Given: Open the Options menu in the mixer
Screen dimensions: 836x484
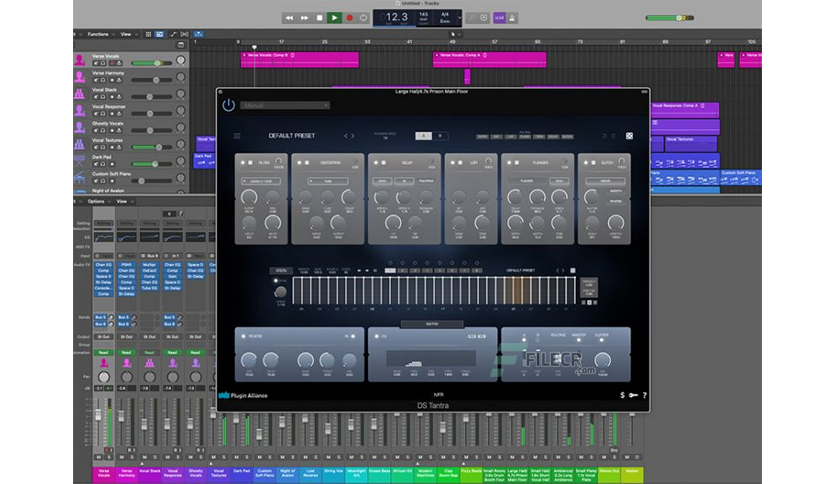Looking at the screenshot, I should pyautogui.click(x=98, y=201).
